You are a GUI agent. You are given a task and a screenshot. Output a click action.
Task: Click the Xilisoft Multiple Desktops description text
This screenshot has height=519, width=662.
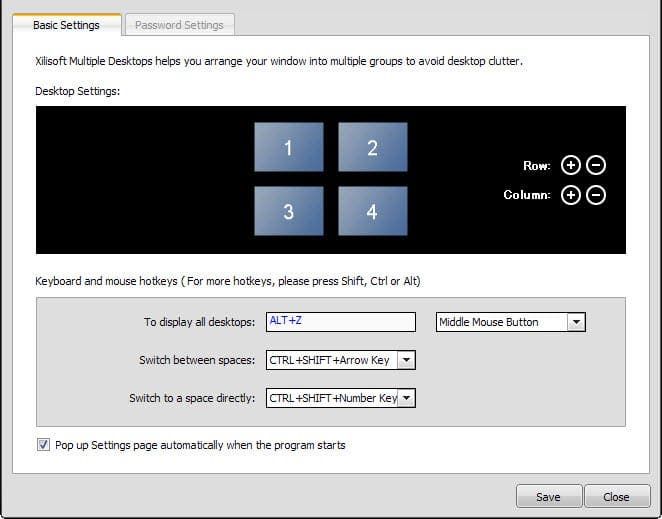coord(279,61)
